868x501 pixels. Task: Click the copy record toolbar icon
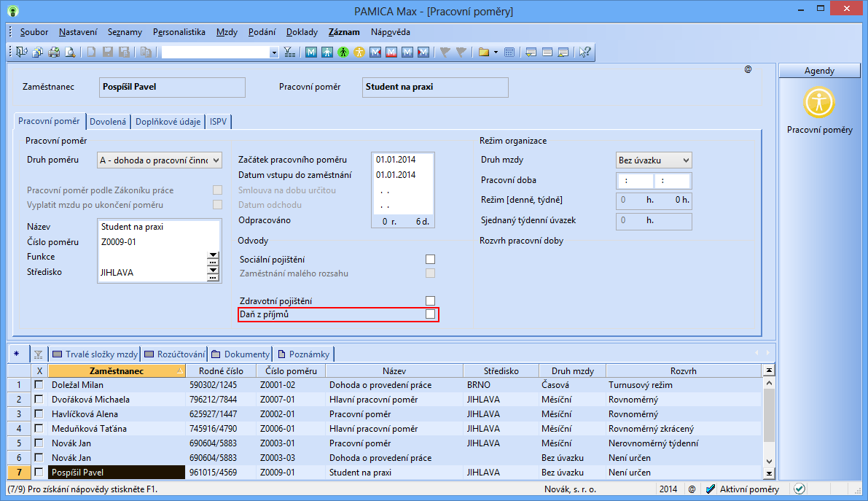(x=146, y=52)
